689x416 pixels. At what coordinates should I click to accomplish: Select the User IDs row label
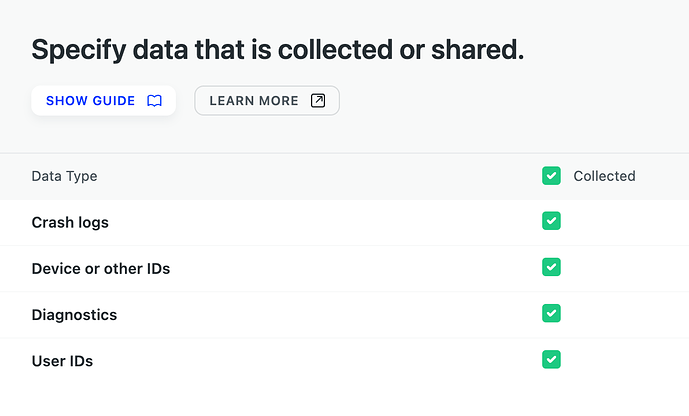click(x=62, y=361)
